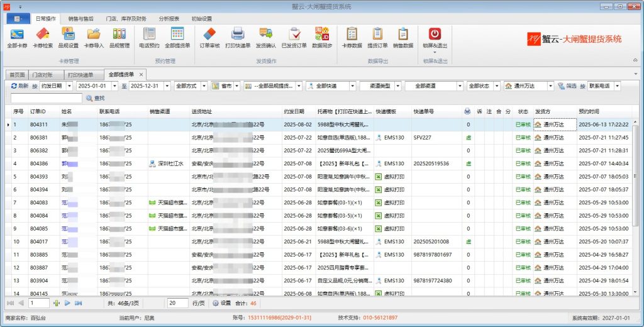Click the vertical scrollbar of the order table
This screenshot has height=327, width=644.
coord(636,175)
